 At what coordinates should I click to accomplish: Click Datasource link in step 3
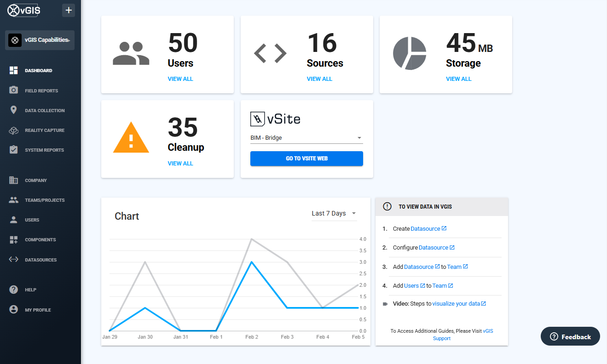click(422, 267)
